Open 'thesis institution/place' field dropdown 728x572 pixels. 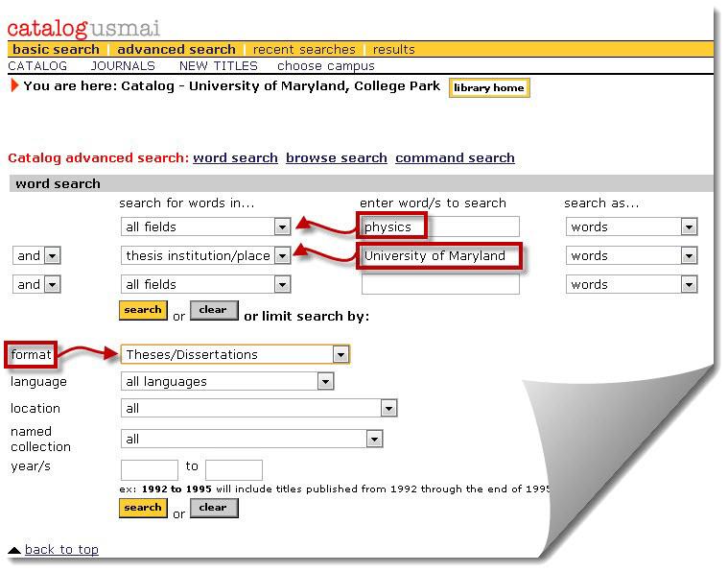point(205,255)
